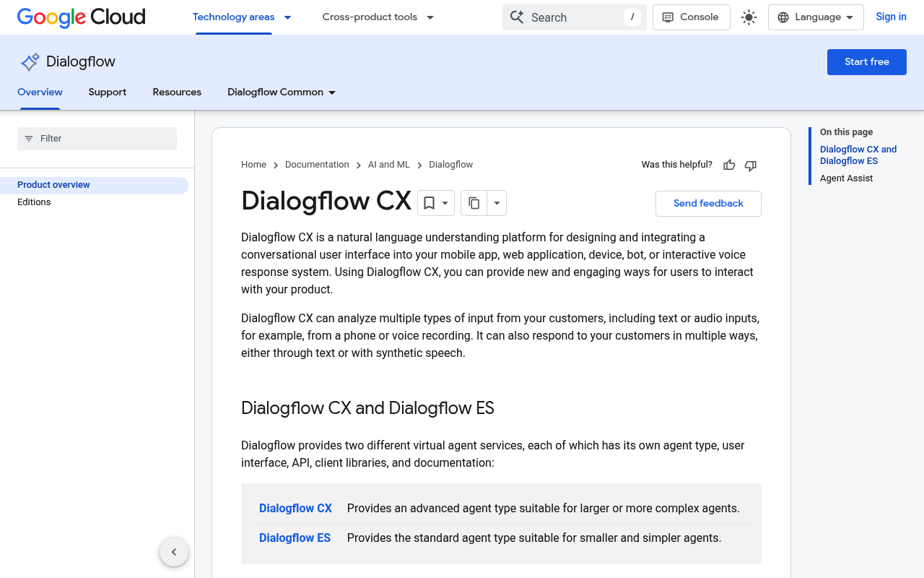Viewport: 924px width, 578px height.
Task: Click the Send feedback button
Action: [x=708, y=204]
